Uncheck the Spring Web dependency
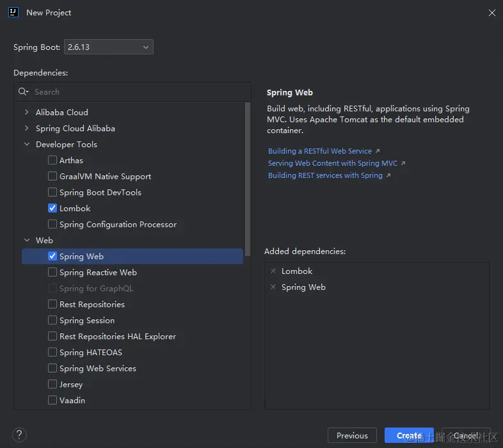 click(x=52, y=256)
